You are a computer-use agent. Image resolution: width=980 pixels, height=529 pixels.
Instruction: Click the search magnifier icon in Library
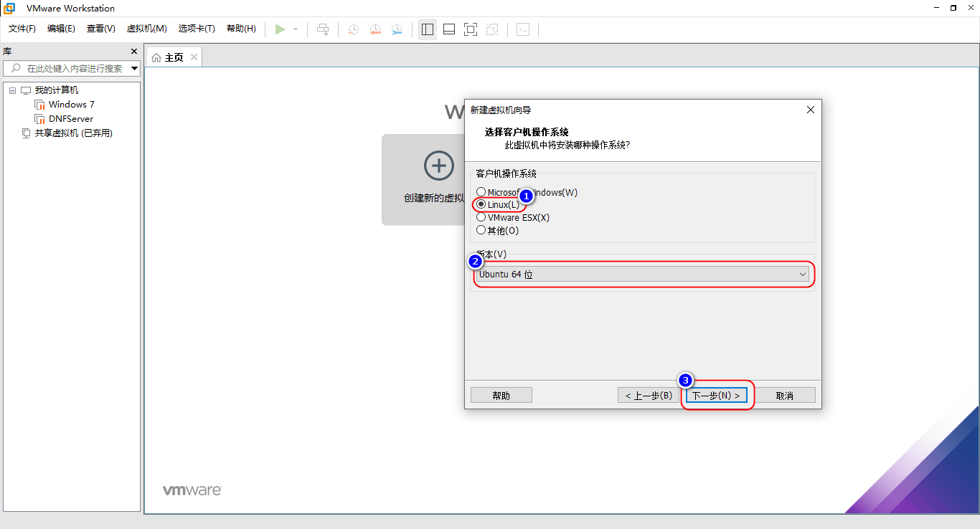pyautogui.click(x=16, y=68)
